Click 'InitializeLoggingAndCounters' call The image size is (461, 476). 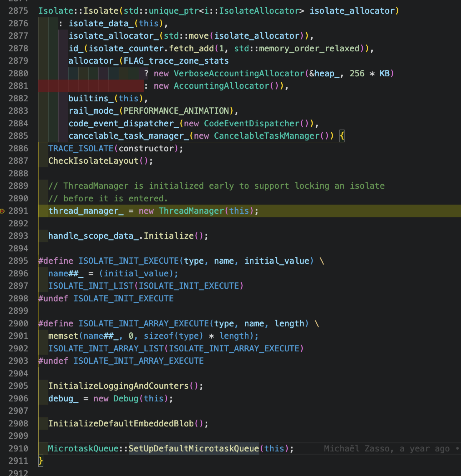119,386
